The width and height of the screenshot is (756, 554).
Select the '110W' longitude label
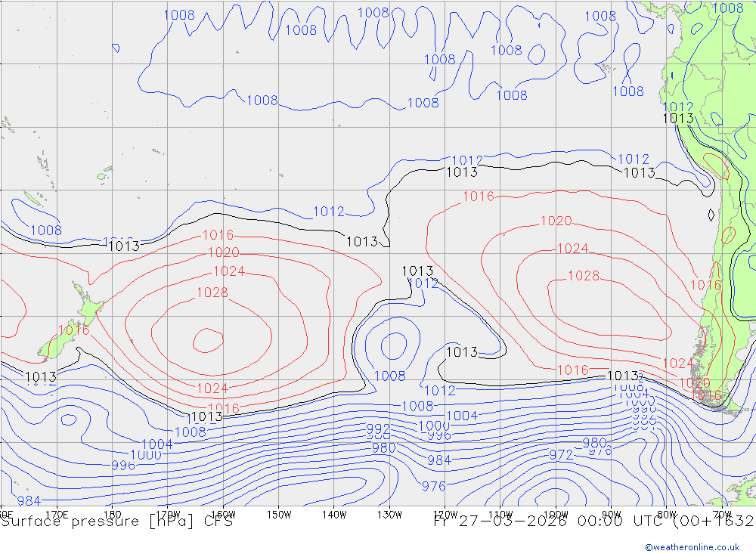[500, 515]
